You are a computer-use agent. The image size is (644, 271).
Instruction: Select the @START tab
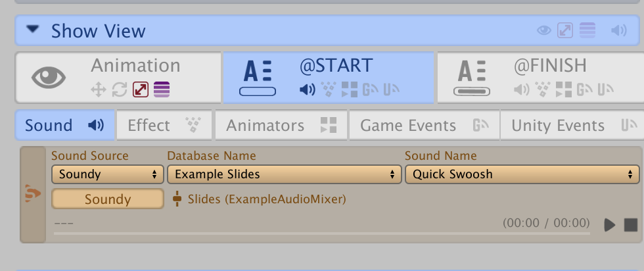point(328,78)
